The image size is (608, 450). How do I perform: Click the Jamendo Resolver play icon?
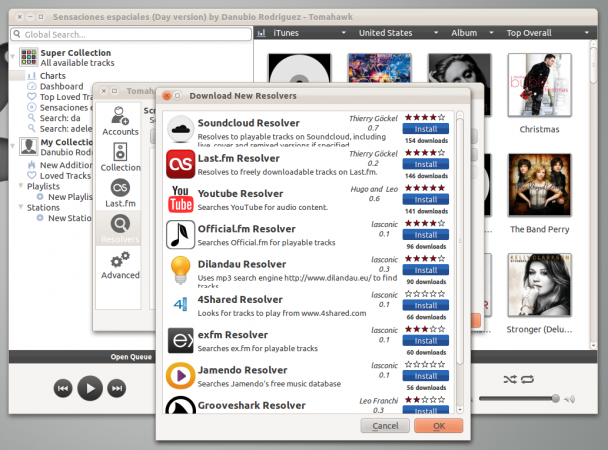click(180, 376)
